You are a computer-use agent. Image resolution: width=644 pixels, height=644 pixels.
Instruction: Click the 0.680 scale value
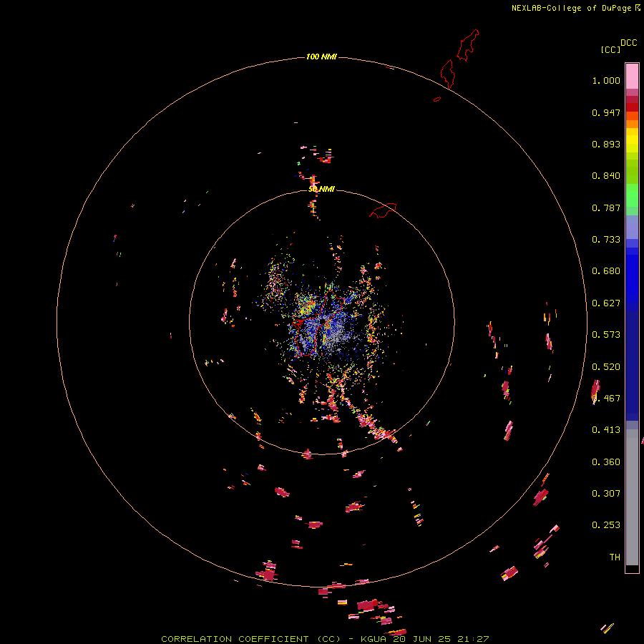tap(606, 271)
